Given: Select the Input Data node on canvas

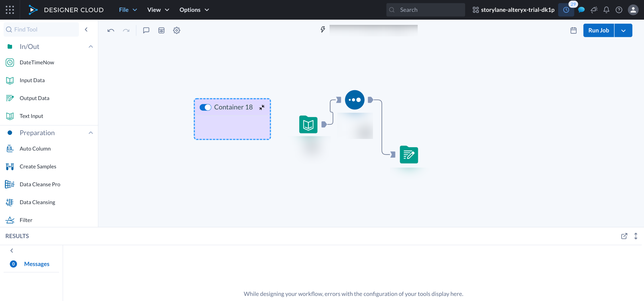Looking at the screenshot, I should 308,125.
